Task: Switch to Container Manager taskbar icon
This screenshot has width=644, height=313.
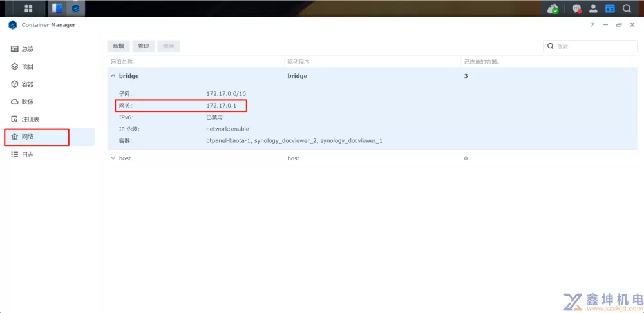Action: (75, 8)
